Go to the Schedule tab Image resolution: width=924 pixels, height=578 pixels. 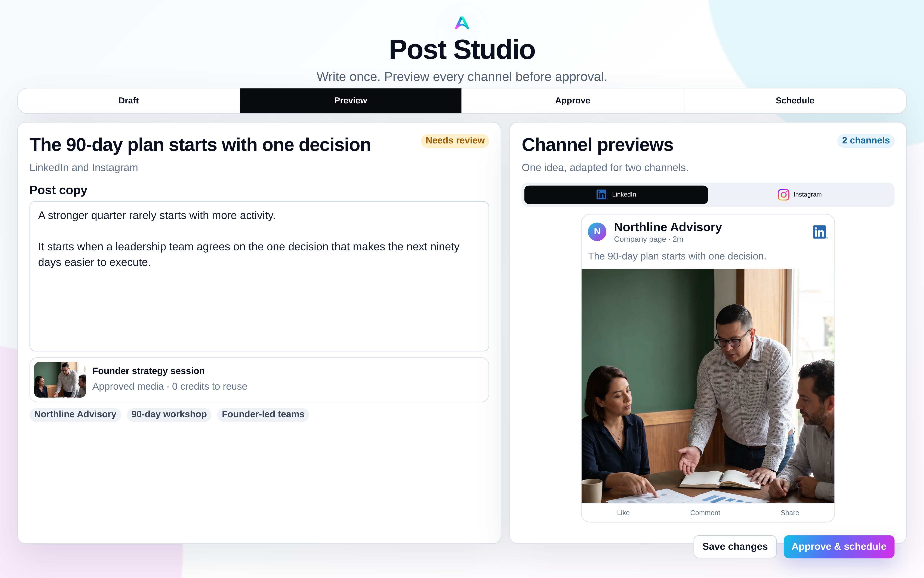click(x=795, y=101)
